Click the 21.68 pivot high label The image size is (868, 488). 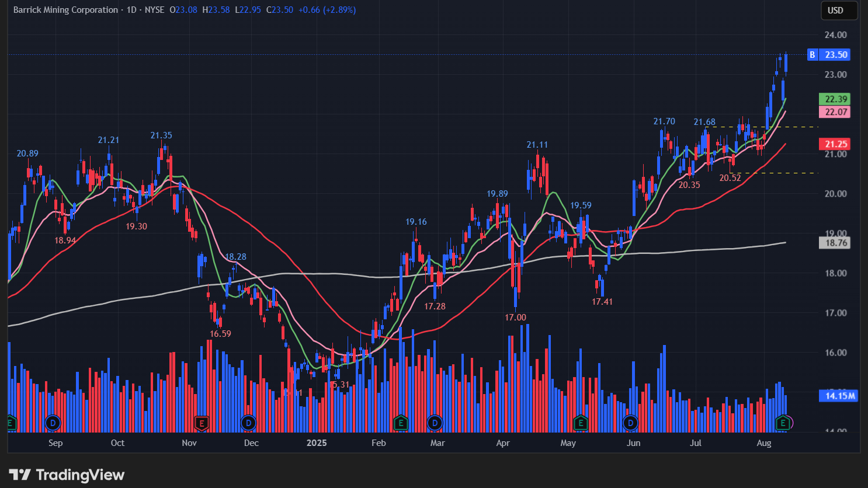click(x=704, y=122)
